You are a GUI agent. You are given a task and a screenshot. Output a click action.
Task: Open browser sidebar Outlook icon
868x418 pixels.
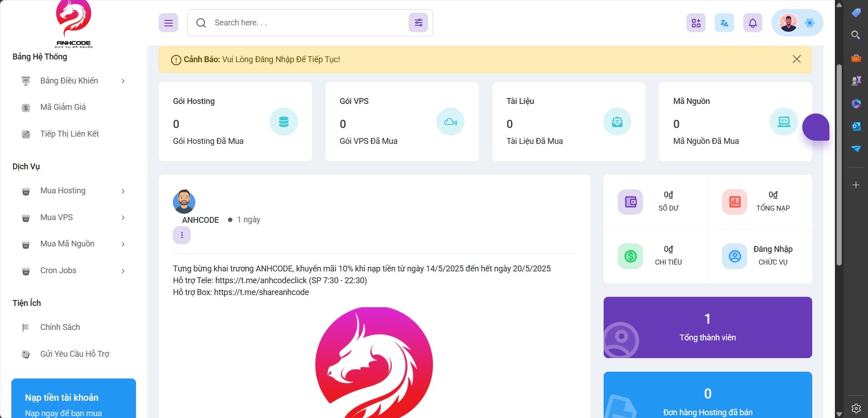coord(856,126)
